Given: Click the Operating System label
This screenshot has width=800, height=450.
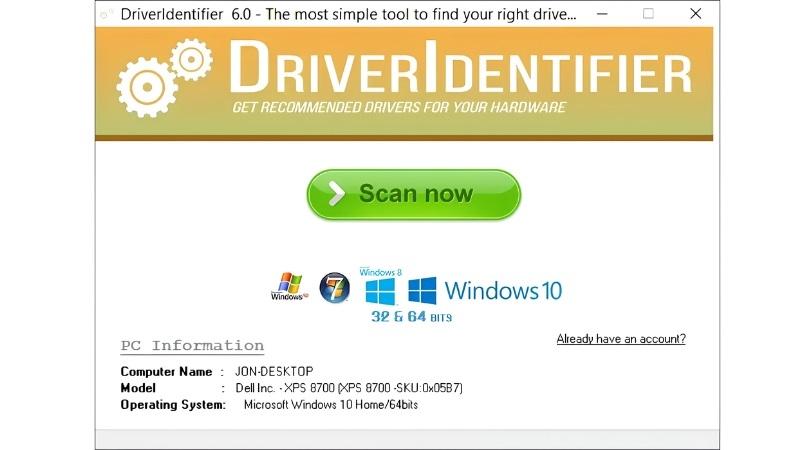Looking at the screenshot, I should click(x=173, y=405).
